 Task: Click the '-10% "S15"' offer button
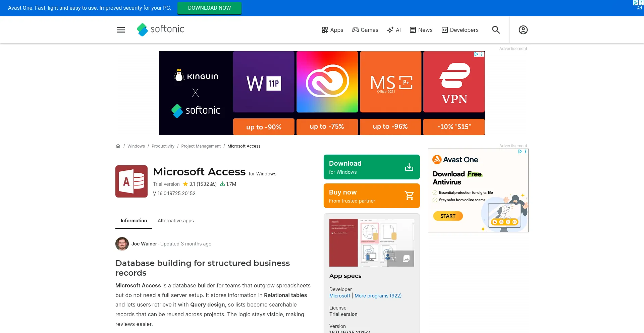click(454, 127)
